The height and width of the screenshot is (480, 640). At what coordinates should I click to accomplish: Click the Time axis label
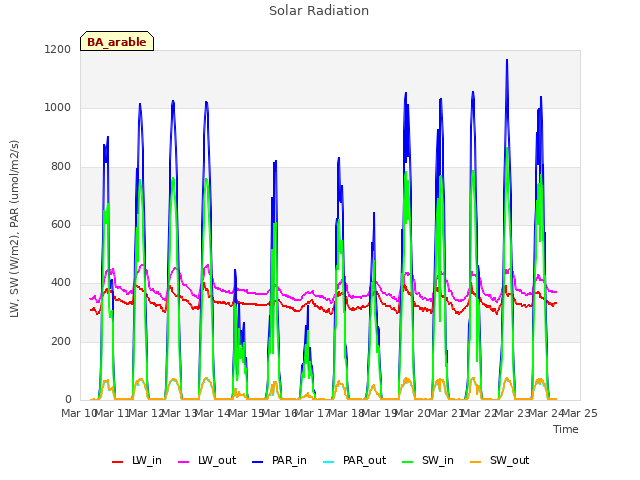click(x=566, y=429)
